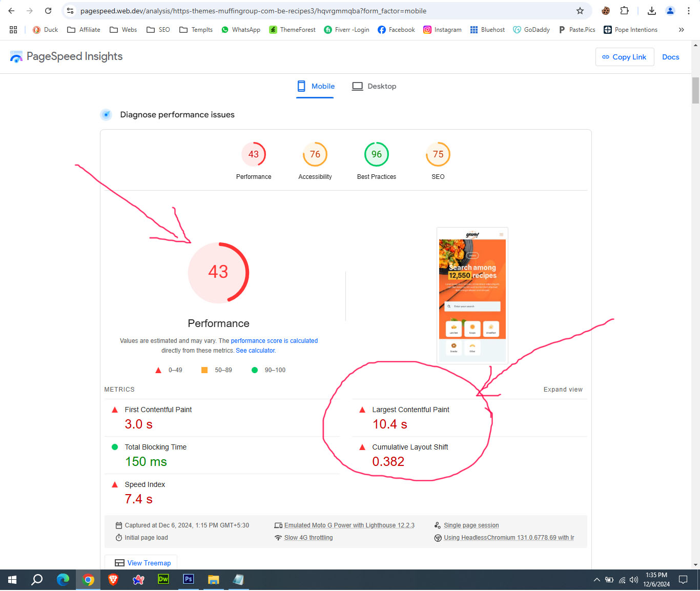The image size is (700, 591).
Task: Open Microsoft Edge from the taskbar
Action: pyautogui.click(x=63, y=580)
